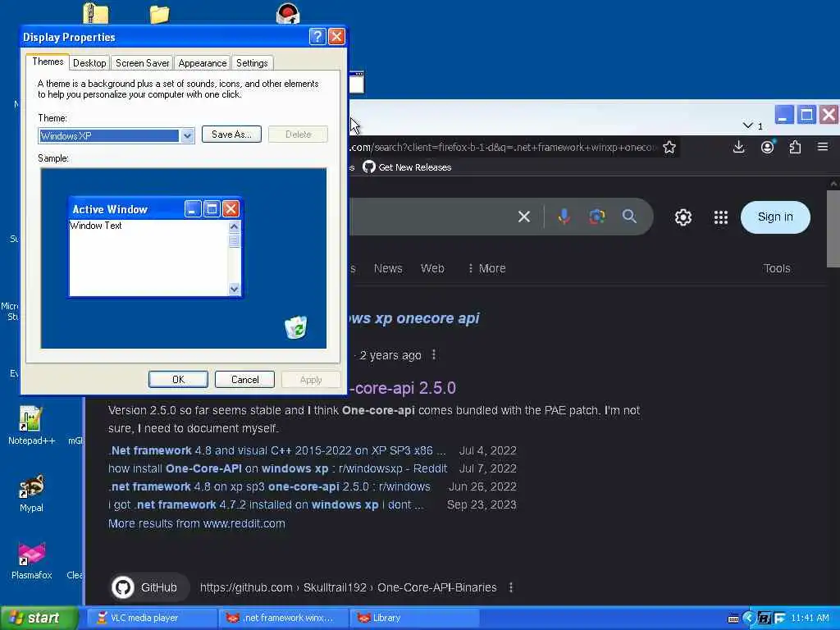Click OK in Display Properties
The height and width of the screenshot is (630, 840).
[178, 379]
